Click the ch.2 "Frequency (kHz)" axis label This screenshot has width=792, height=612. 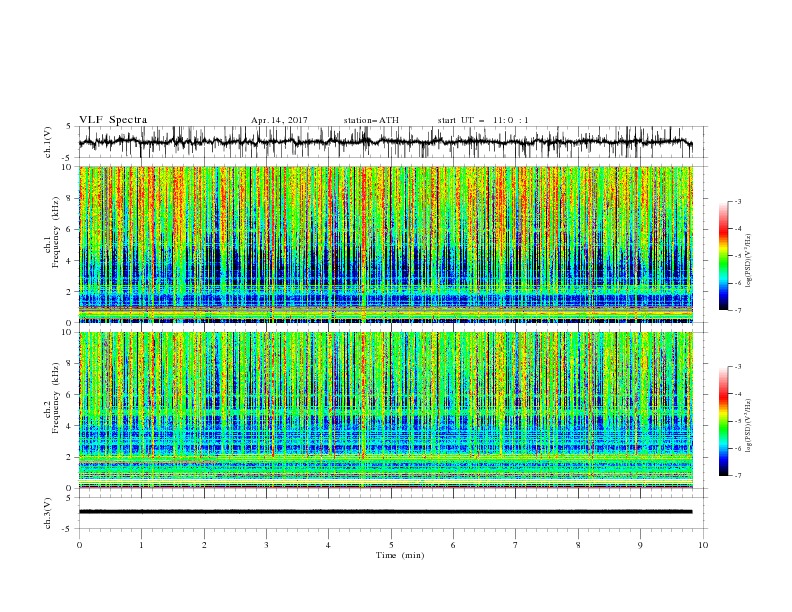[x=56, y=398]
